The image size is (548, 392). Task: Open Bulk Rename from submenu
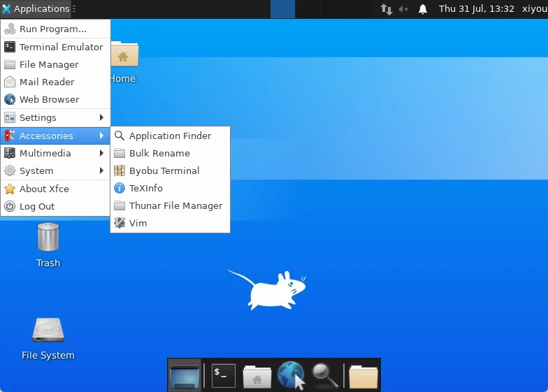[x=171, y=154]
